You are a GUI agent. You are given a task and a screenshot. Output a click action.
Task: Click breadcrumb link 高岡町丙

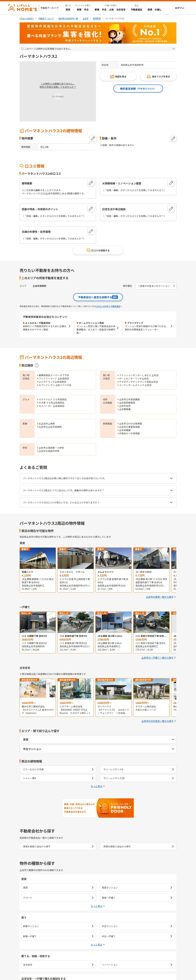tap(97, 18)
